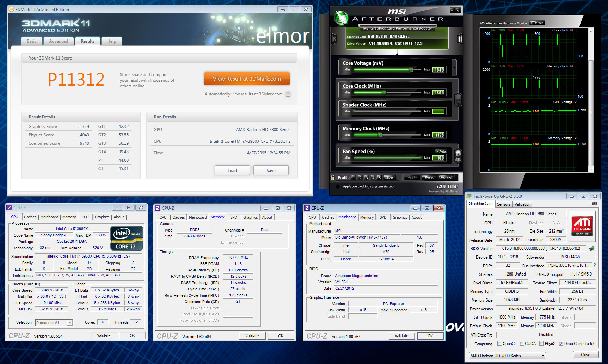Click the Core Clock value box 1800
The height and width of the screenshot is (364, 608).
(439, 93)
